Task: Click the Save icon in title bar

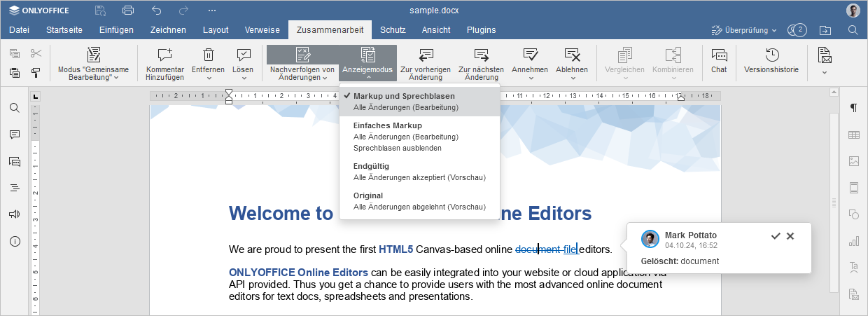Action: 101,11
